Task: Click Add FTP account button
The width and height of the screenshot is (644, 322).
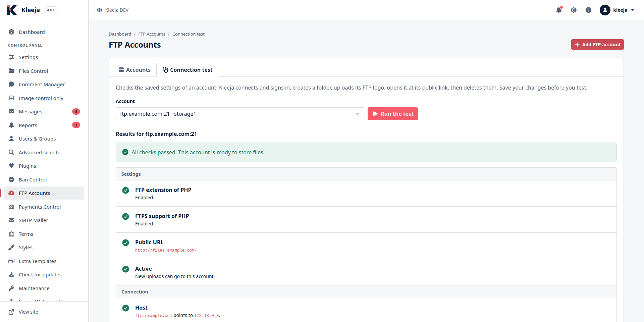Action: coord(597,45)
